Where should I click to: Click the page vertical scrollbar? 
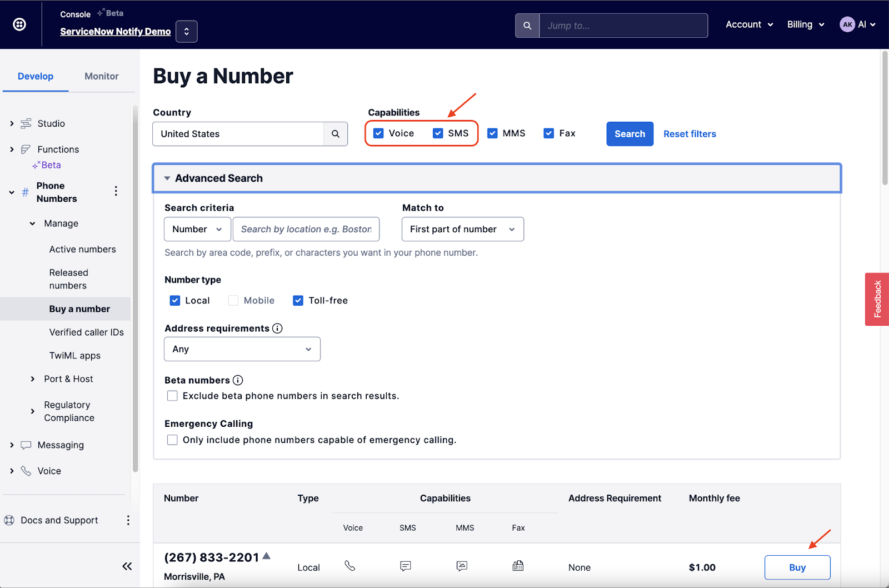(885, 118)
